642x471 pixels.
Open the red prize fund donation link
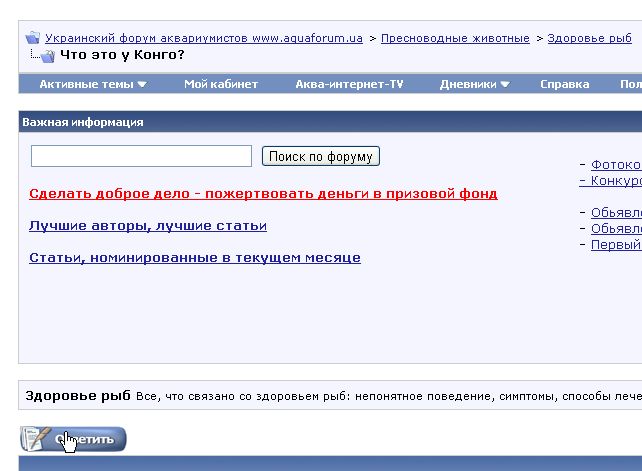263,193
